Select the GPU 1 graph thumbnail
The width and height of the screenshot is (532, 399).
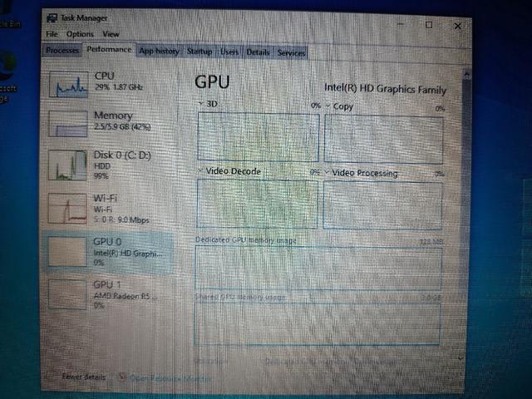[x=67, y=293]
